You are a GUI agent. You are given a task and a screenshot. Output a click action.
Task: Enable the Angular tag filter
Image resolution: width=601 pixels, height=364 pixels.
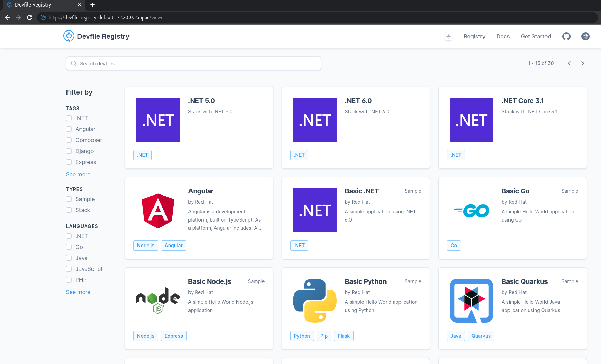click(x=69, y=129)
